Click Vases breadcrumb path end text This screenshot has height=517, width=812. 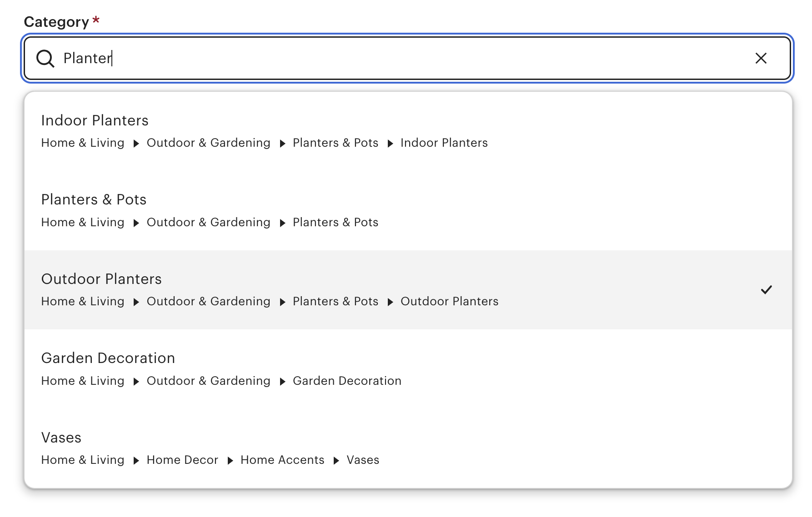tap(363, 460)
